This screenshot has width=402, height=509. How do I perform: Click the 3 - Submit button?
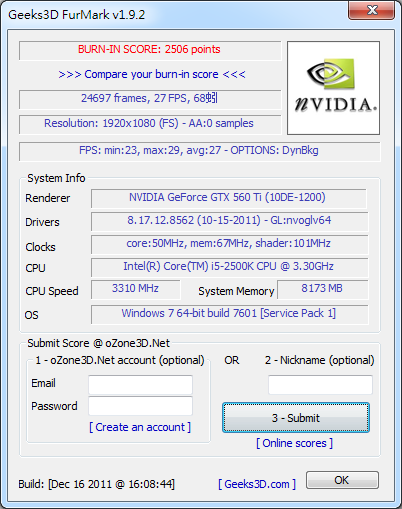[296, 418]
